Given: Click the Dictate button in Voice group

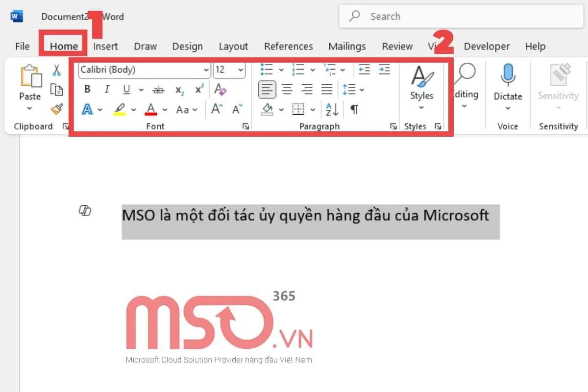Looking at the screenshot, I should (508, 83).
